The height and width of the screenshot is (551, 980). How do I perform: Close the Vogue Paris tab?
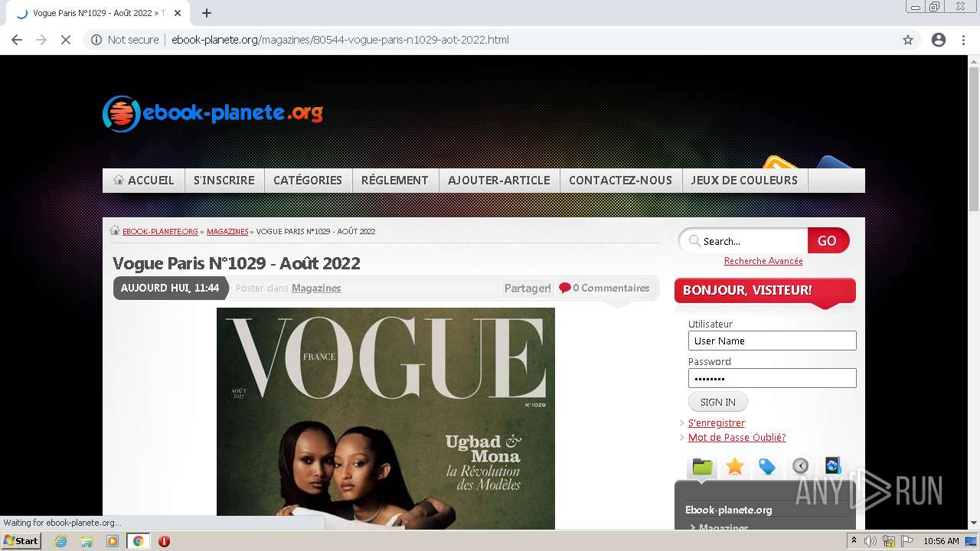click(178, 13)
